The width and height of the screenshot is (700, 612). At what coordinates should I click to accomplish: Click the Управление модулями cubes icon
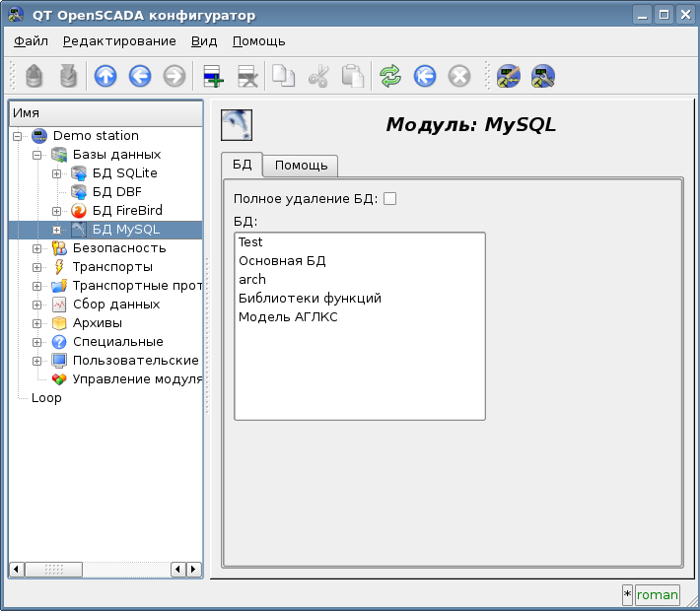pos(59,379)
